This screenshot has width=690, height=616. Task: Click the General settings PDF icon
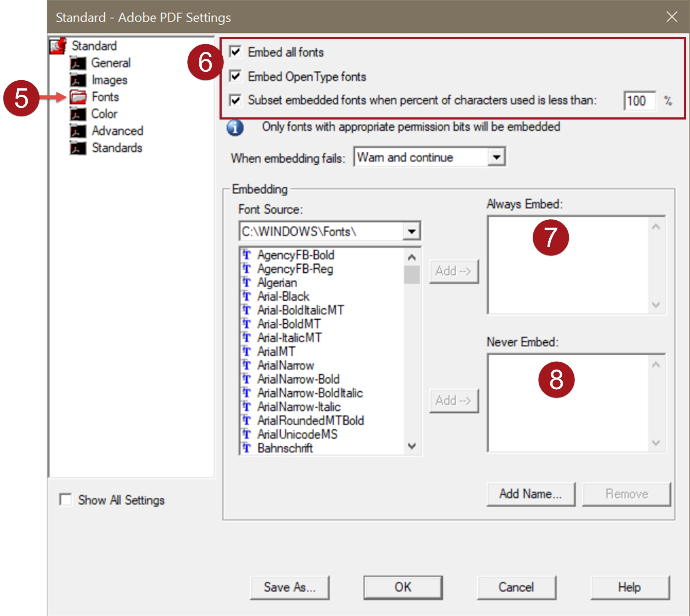(x=78, y=63)
